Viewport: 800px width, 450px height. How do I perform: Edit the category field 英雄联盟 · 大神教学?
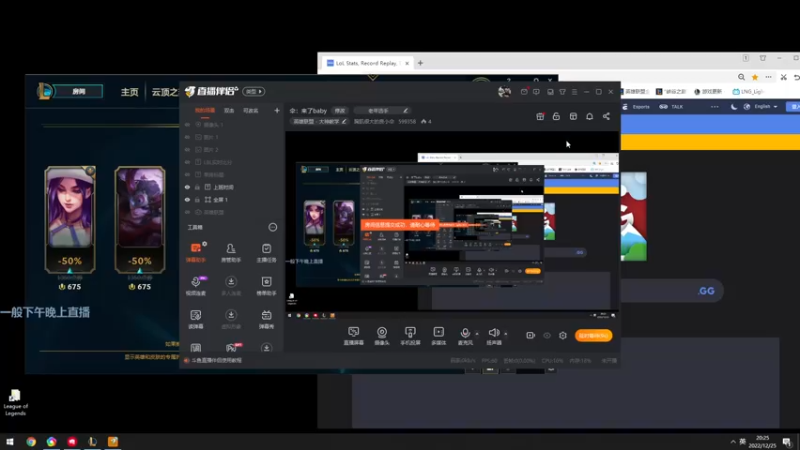pyautogui.click(x=319, y=121)
